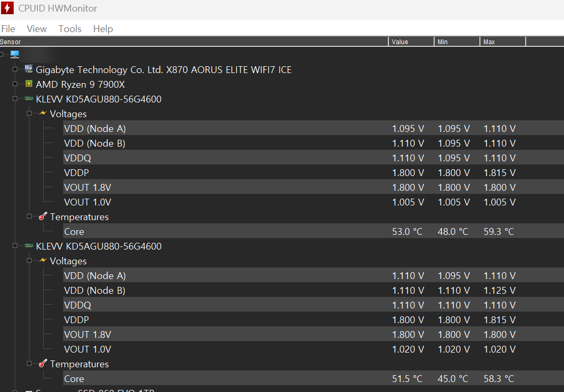Screen dimensions: 564x392
Task: Click the Sensor column header
Action: pyautogui.click(x=194, y=42)
